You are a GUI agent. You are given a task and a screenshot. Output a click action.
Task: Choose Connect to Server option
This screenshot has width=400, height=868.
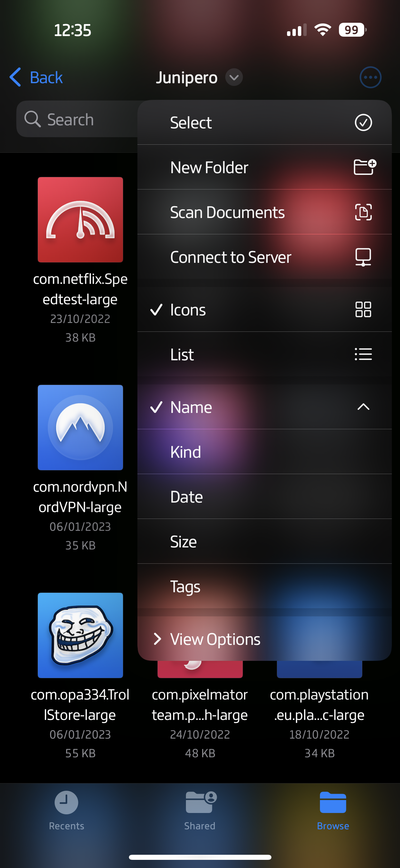point(265,257)
